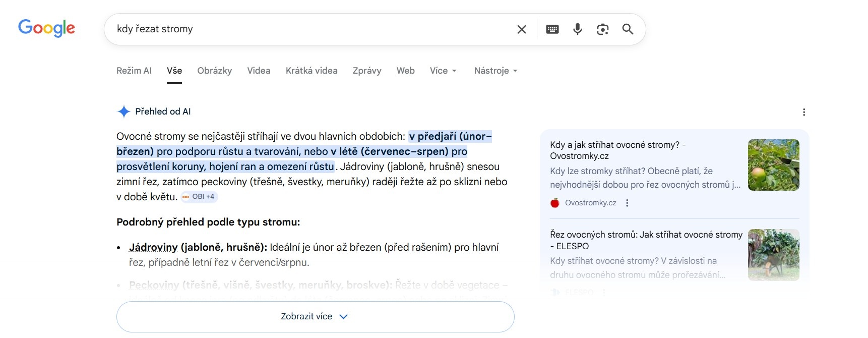Image resolution: width=868 pixels, height=338 pixels.
Task: Open the Více dropdown
Action: click(x=443, y=71)
